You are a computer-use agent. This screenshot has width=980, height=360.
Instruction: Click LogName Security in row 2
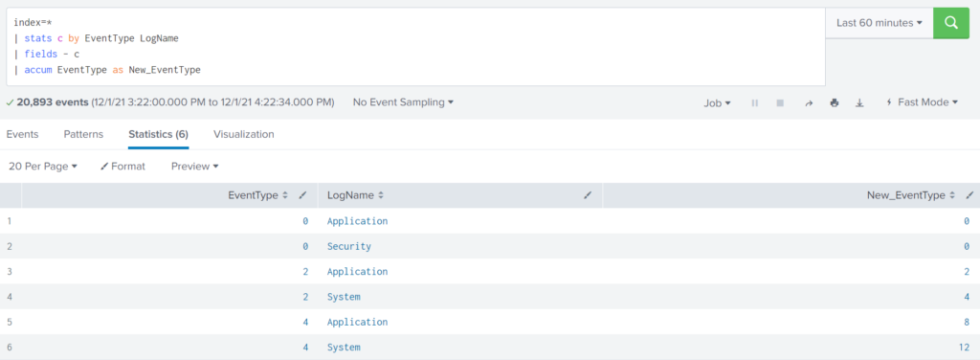coord(349,246)
